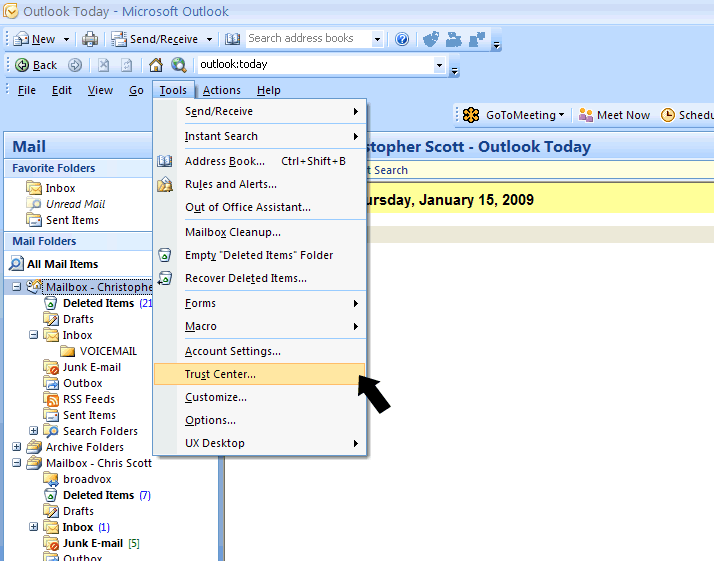Collapse Inbox node containing VOICEMAIL
This screenshot has width=714, height=561.
click(x=33, y=335)
